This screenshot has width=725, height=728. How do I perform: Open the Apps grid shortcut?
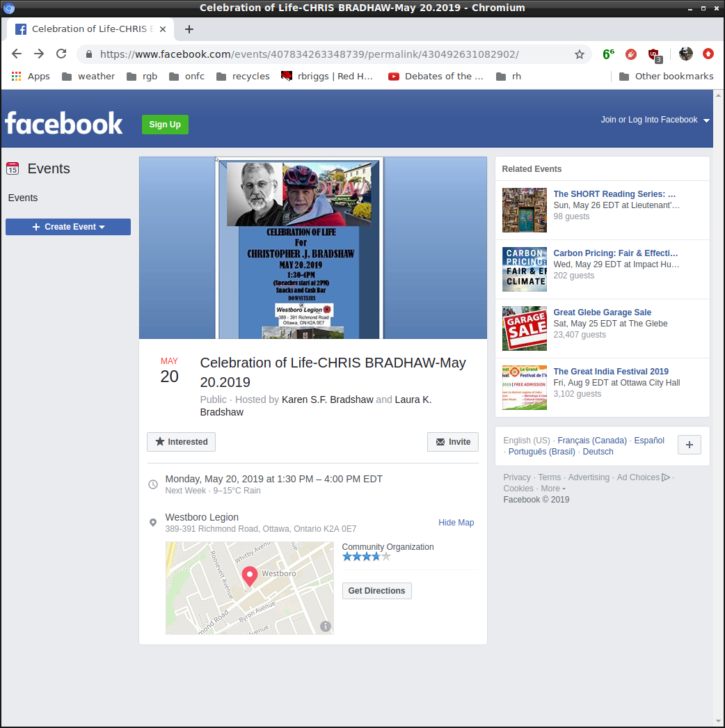31,76
